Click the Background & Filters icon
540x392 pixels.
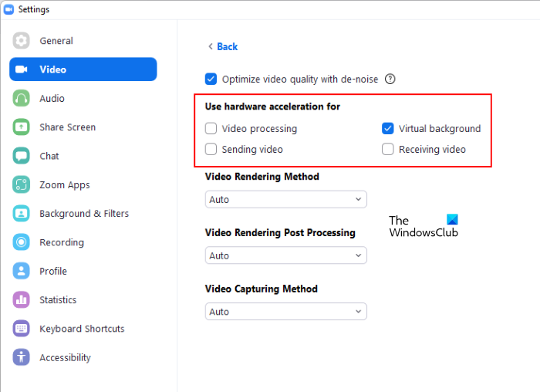pyautogui.click(x=22, y=214)
